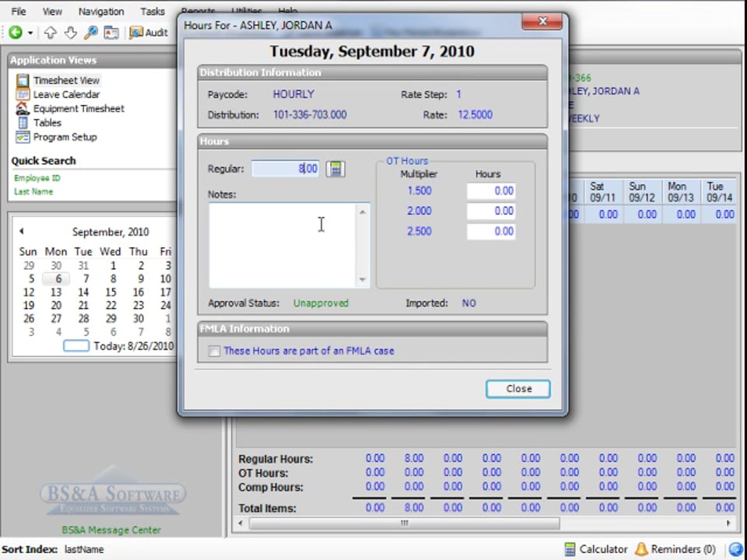Open the Back button dropdown arrow
This screenshot has height=560, width=747.
click(30, 33)
